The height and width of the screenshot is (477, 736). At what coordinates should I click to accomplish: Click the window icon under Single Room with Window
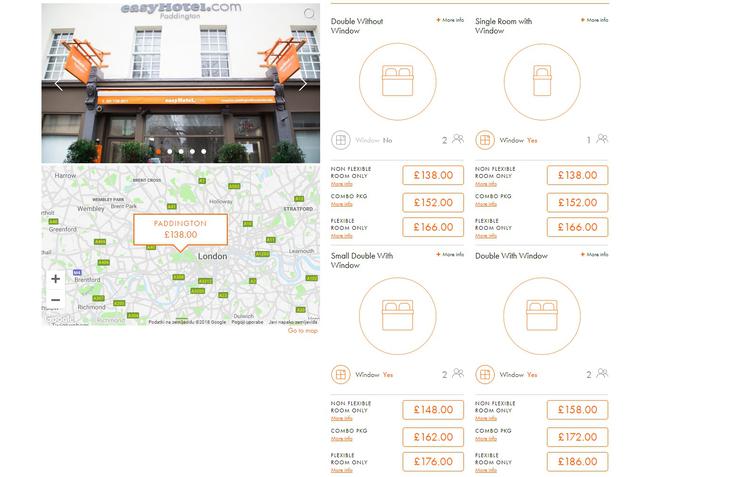click(x=485, y=140)
